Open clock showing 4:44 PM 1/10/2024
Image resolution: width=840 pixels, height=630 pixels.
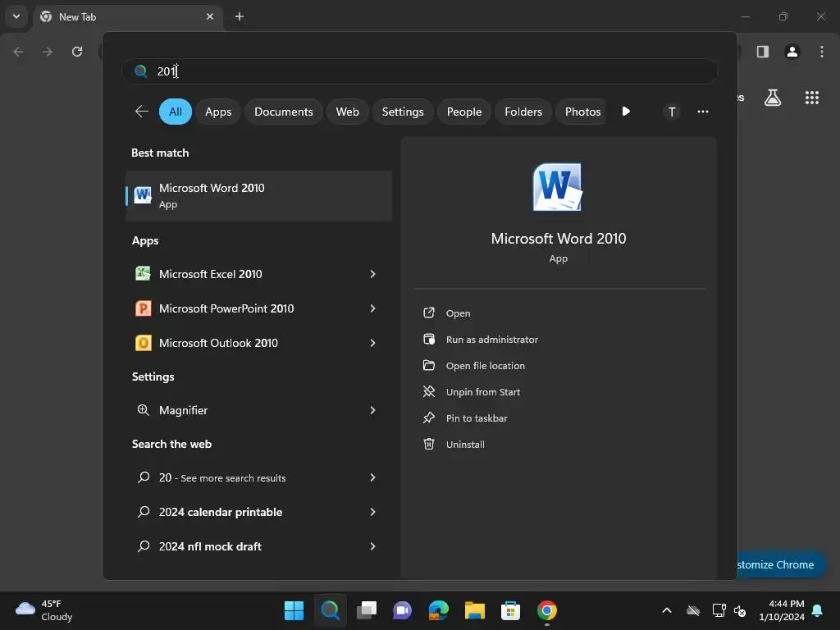[782, 610]
